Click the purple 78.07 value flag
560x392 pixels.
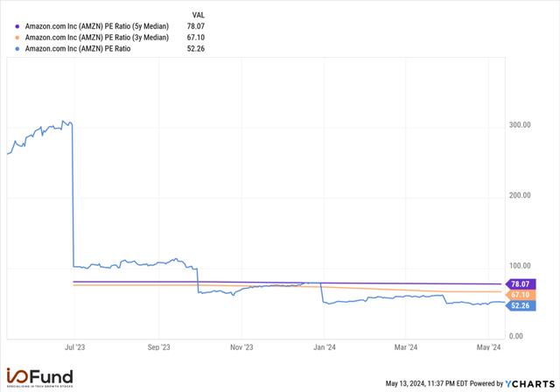[521, 284]
